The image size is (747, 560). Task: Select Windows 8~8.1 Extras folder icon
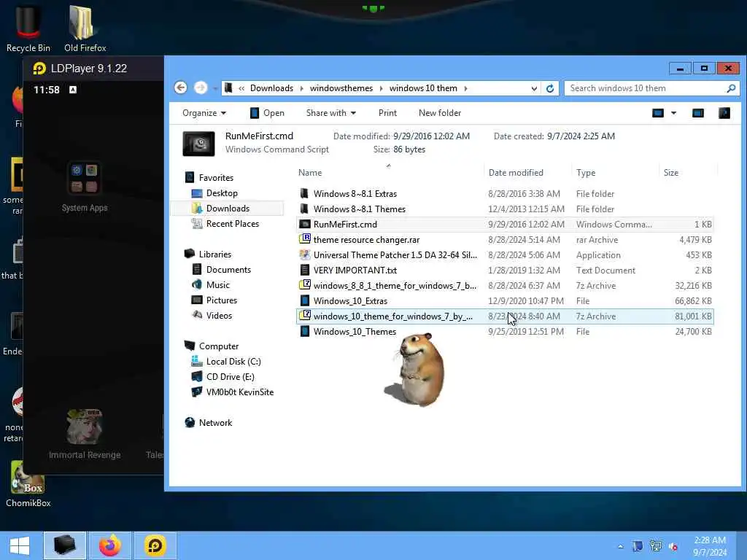point(304,193)
